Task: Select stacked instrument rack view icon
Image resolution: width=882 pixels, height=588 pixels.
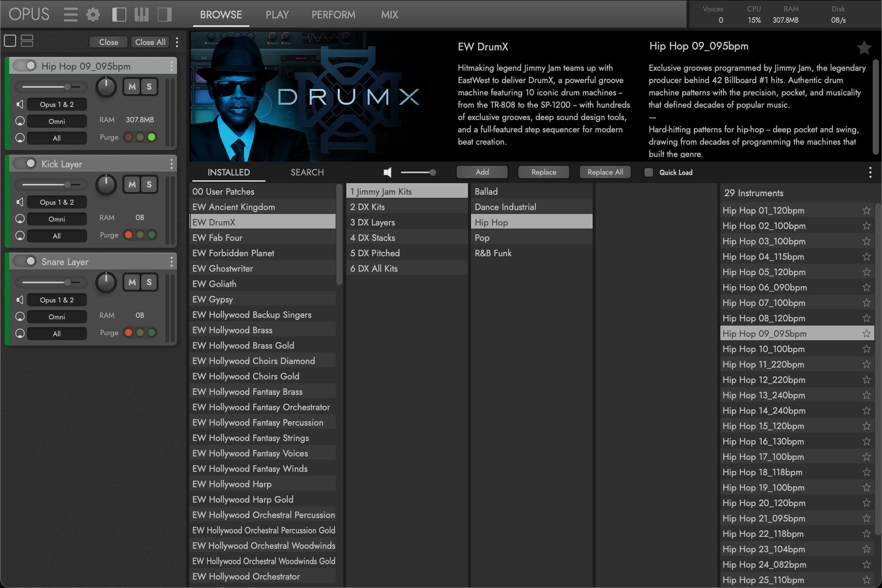Action: [x=27, y=41]
